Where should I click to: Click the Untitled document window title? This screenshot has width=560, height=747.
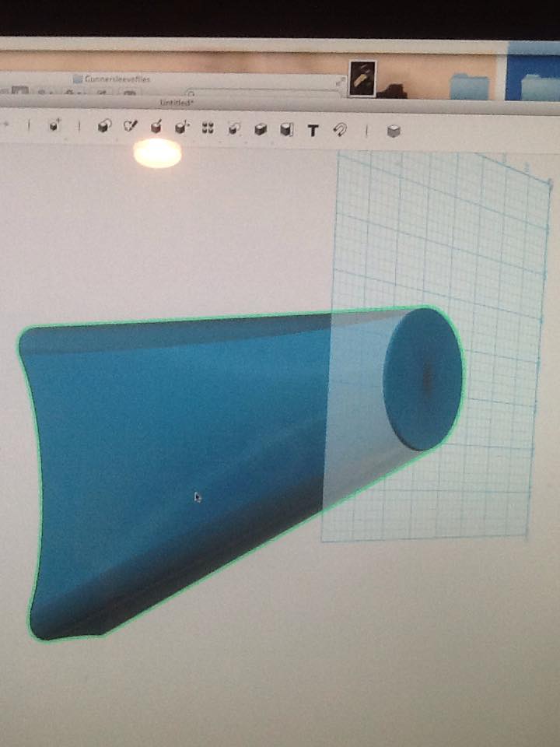[177, 103]
